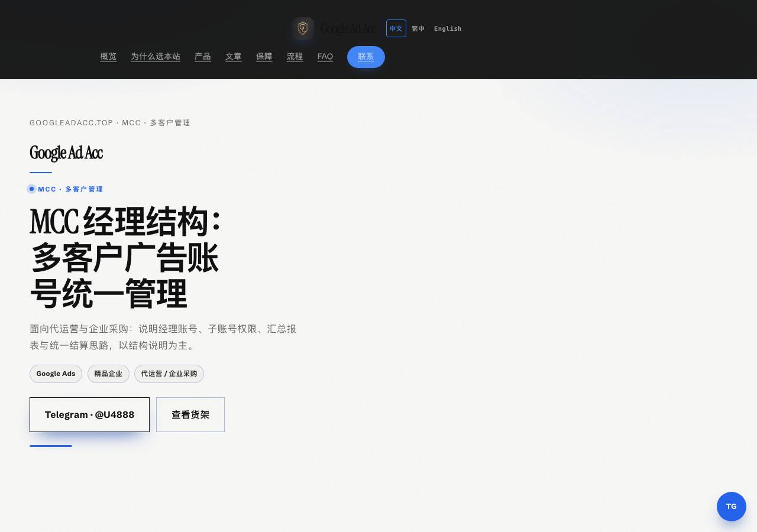Image resolution: width=757 pixels, height=532 pixels.
Task: Open the Google Ad Acc header wordmark
Action: (x=348, y=28)
